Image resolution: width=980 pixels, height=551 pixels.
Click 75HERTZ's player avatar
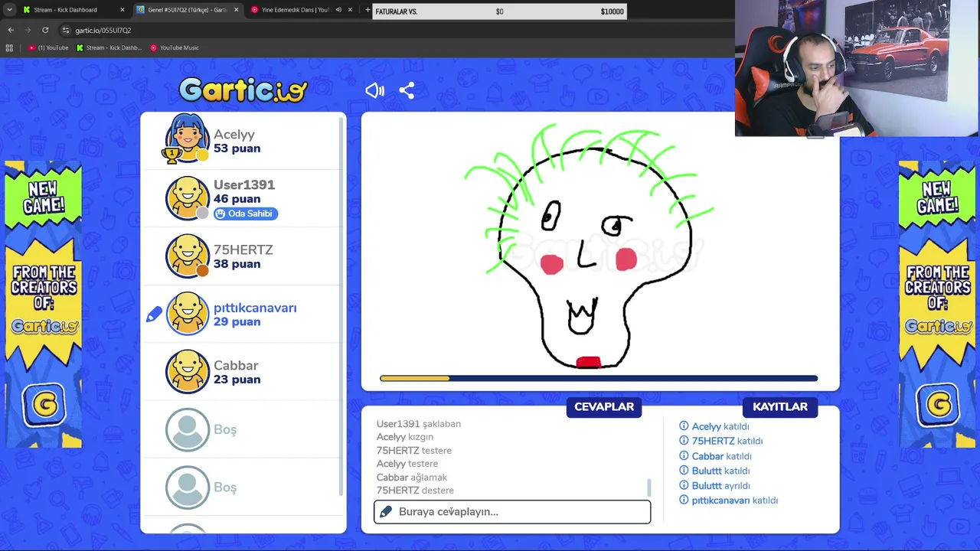click(187, 256)
